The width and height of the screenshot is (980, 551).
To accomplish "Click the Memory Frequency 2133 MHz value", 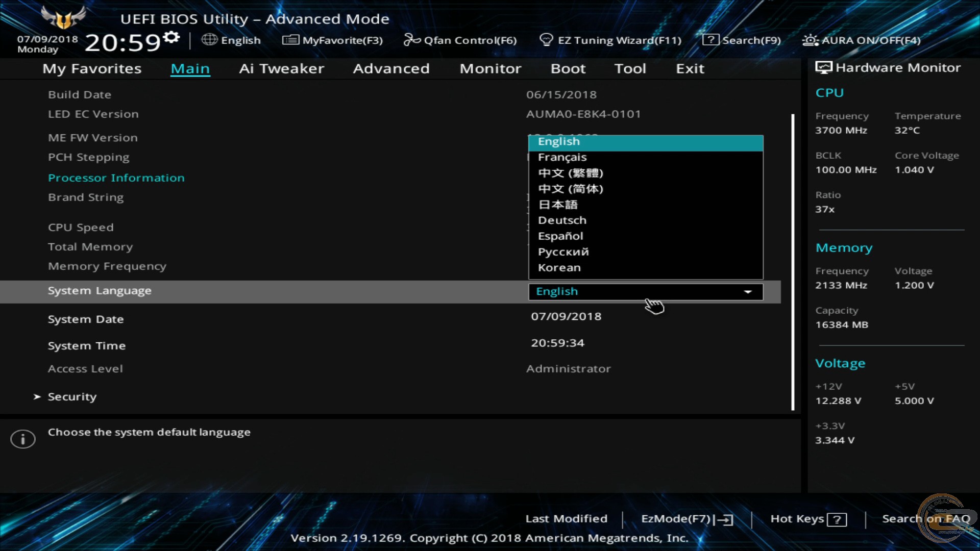I will coord(841,286).
